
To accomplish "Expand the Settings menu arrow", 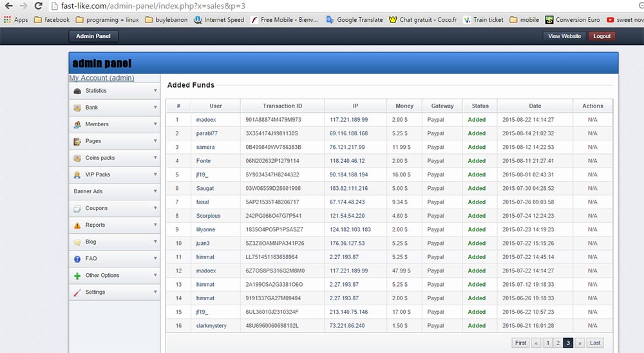I will pos(155,292).
